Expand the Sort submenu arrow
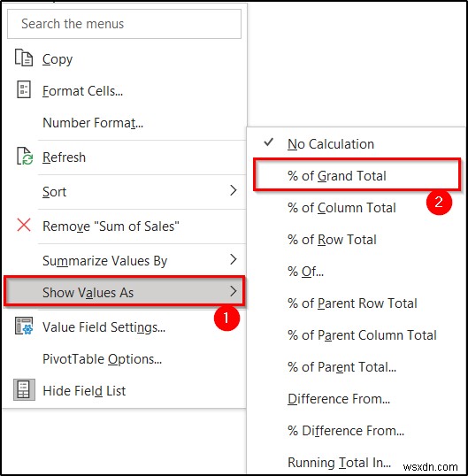This screenshot has height=476, width=468. click(x=233, y=190)
